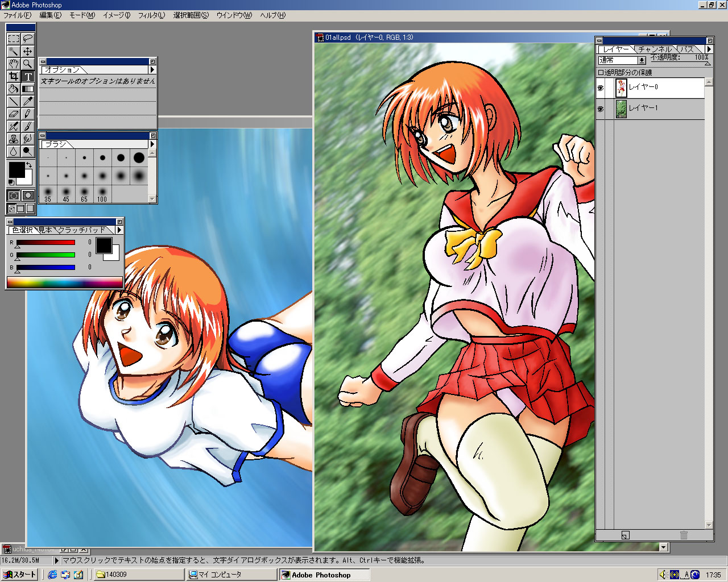Image resolution: width=728 pixels, height=582 pixels.
Task: Select the Paint Bucket tool
Action: [x=14, y=89]
